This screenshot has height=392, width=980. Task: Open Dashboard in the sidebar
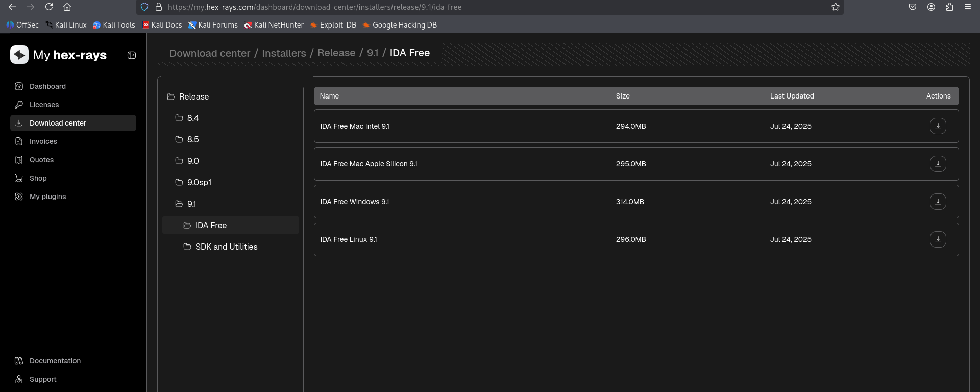[73, 86]
